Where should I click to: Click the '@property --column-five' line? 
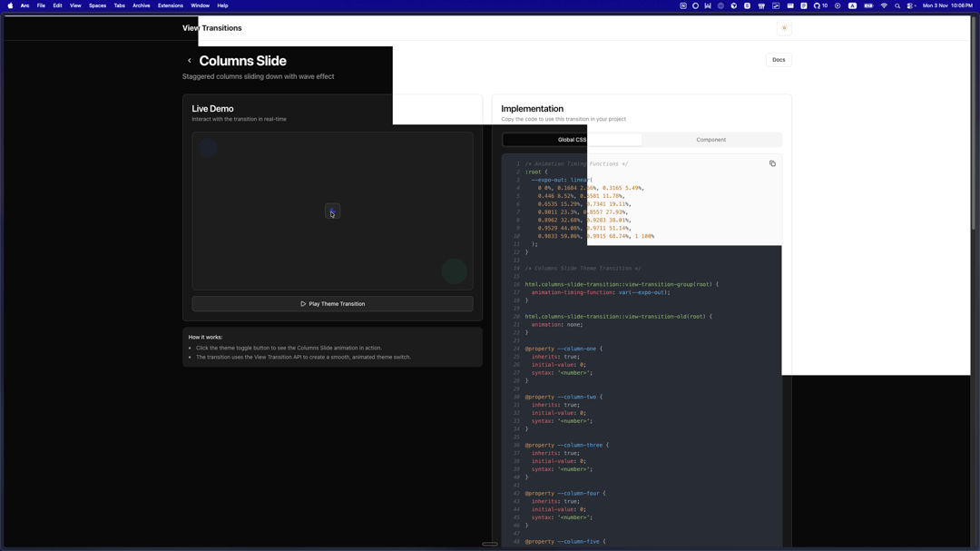pos(565,542)
